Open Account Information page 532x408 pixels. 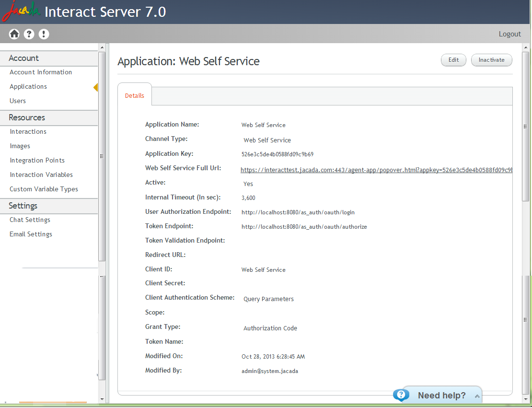point(41,72)
